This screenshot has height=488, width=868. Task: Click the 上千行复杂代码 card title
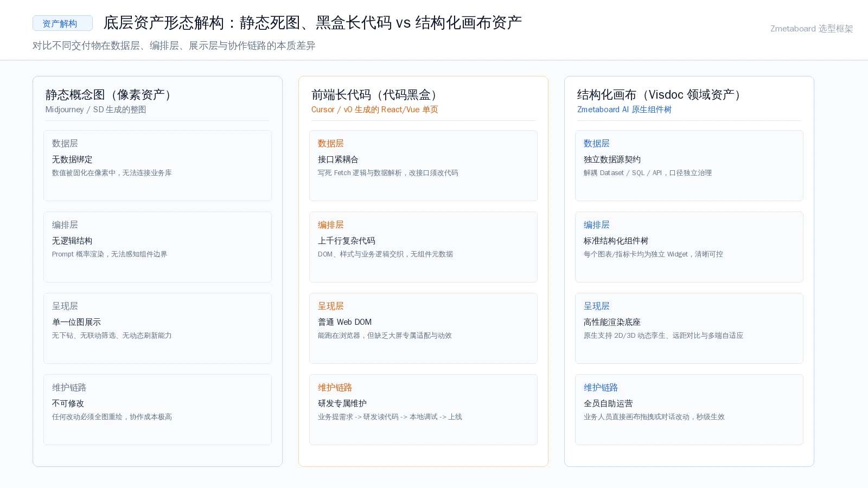pos(347,241)
